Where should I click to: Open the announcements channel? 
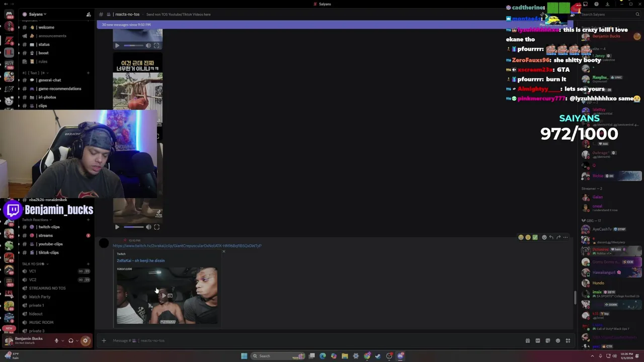(x=52, y=36)
